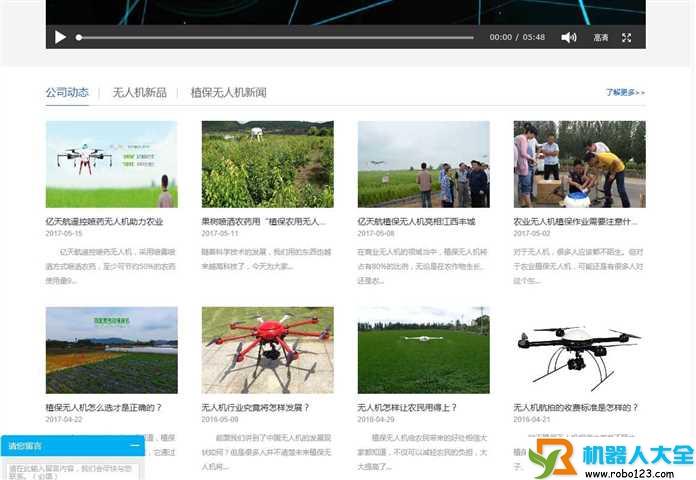The height and width of the screenshot is (480, 696).
Task: Minimize the 请您留言 chat widget
Action: coord(135,445)
